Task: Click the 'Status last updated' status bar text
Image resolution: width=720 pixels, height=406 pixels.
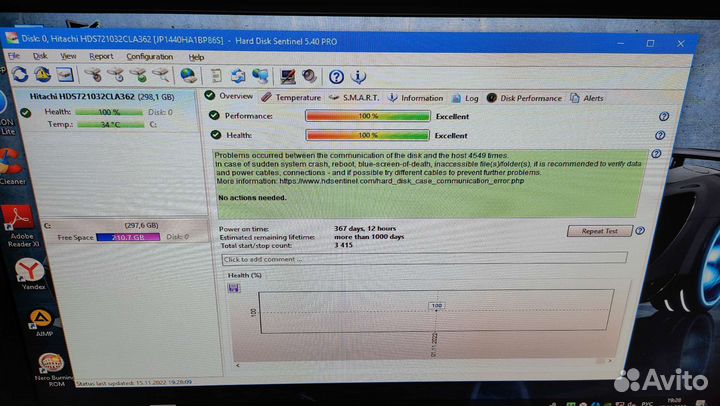Action: (x=134, y=382)
